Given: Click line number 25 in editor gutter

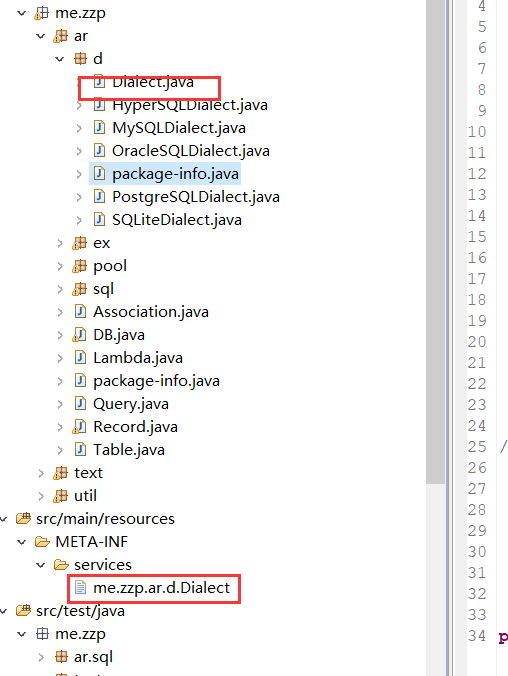Looking at the screenshot, I should coord(477,447).
